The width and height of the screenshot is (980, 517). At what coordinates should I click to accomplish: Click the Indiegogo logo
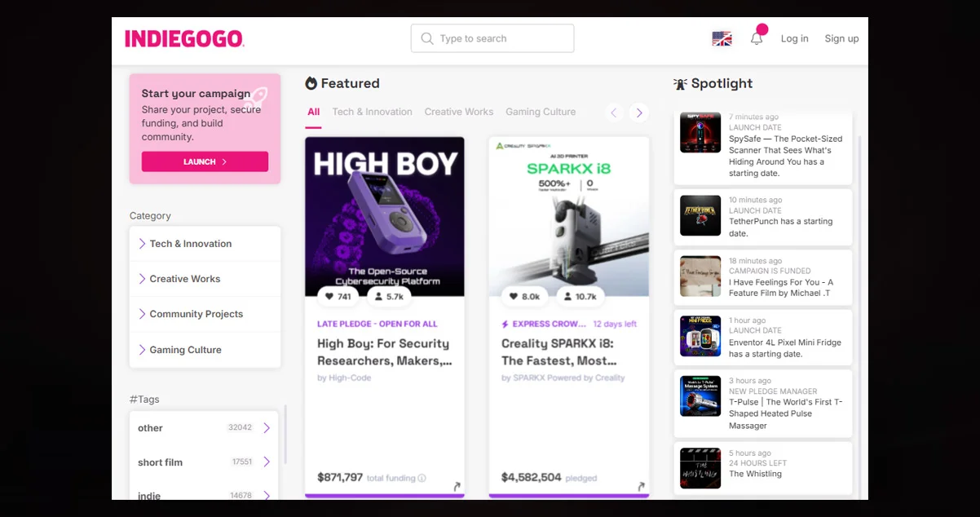(184, 38)
